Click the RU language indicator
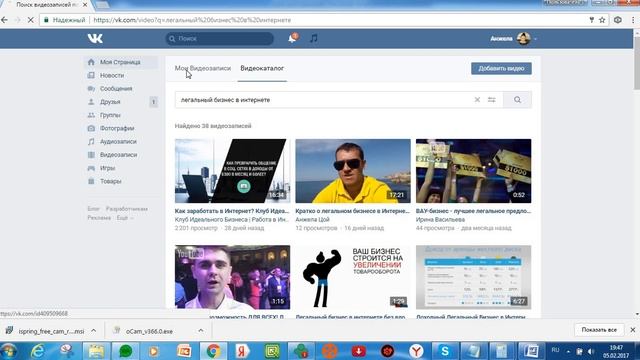The height and width of the screenshot is (360, 640). (x=555, y=350)
